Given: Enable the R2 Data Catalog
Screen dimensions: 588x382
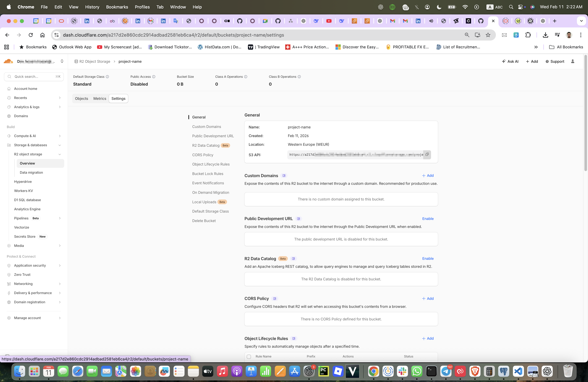Looking at the screenshot, I should tap(428, 258).
